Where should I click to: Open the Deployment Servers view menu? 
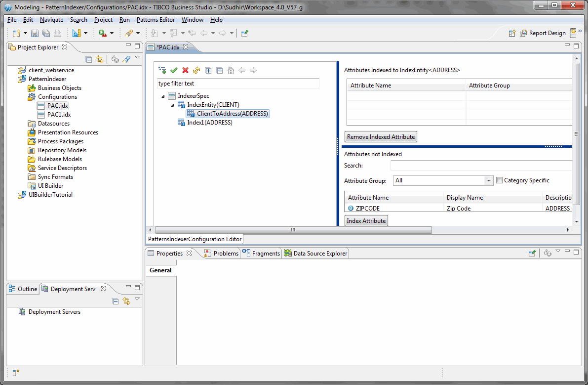[x=137, y=299]
